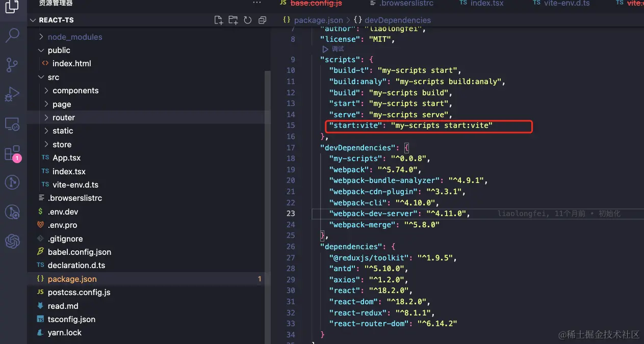Refresh the REACT-TS explorer
Screen dimensions: 644x344
click(x=248, y=20)
